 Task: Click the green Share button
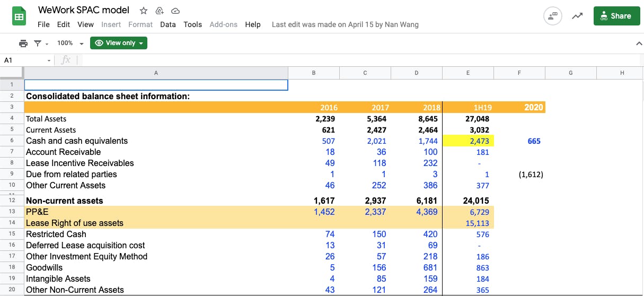point(616,16)
